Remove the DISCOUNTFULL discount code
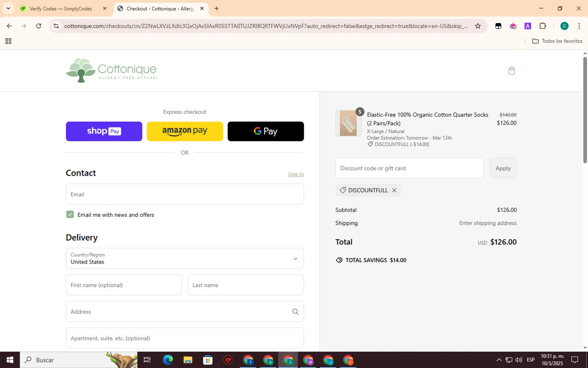The height and width of the screenshot is (368, 588). 394,190
